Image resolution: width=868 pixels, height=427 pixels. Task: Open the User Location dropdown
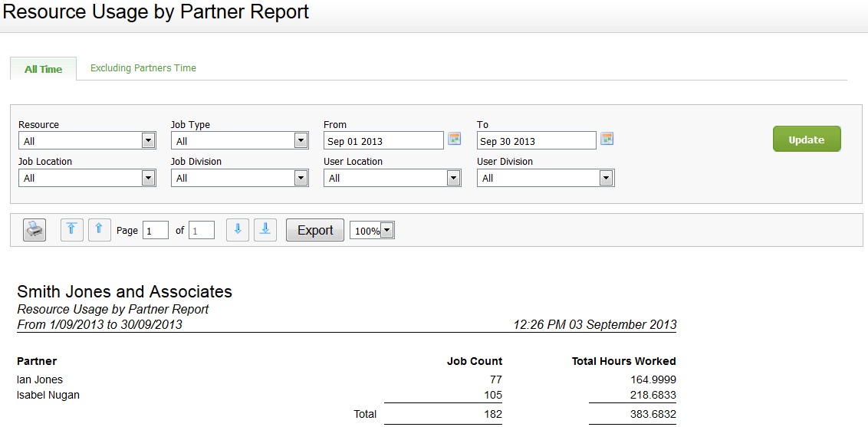pos(393,178)
